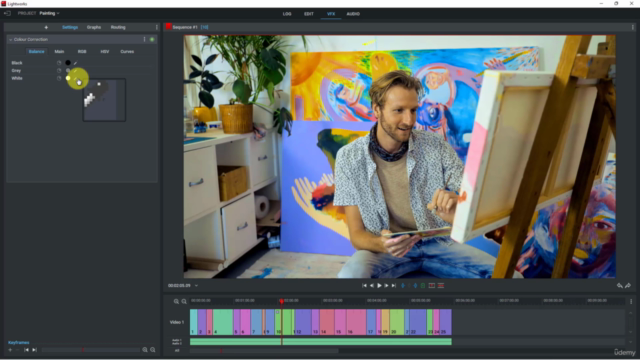Select the Balance sub-tab
Image resolution: width=640 pixels, height=360 pixels.
point(36,51)
